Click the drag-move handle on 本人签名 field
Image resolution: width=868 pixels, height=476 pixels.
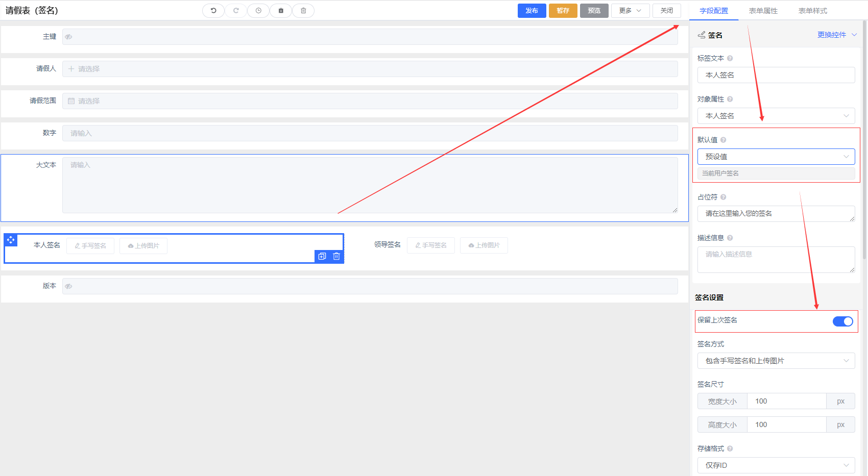(11, 240)
